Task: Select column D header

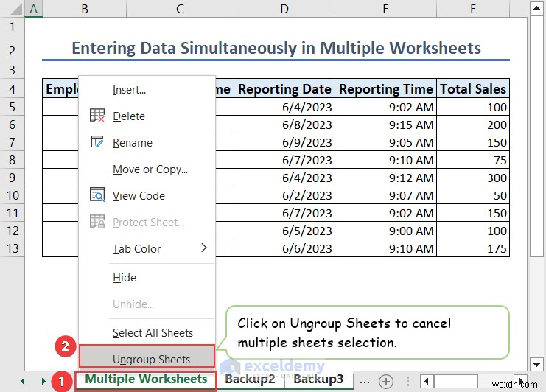Action: click(x=284, y=9)
